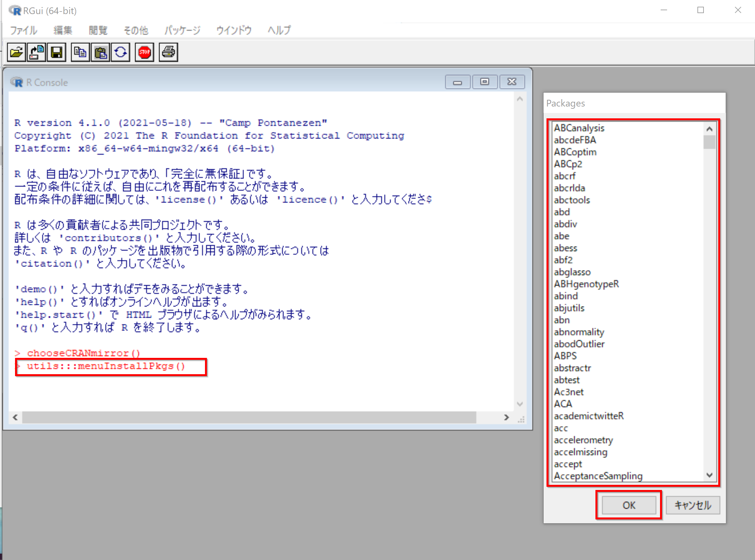Select ABCp2 package

coord(628,164)
